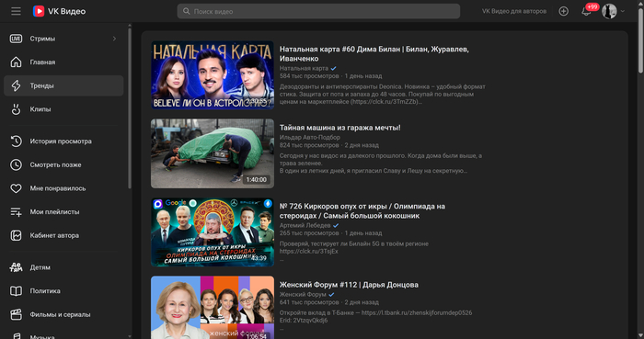The height and width of the screenshot is (339, 644).
Task: Click the Кабинет автора icon
Action: click(16, 235)
